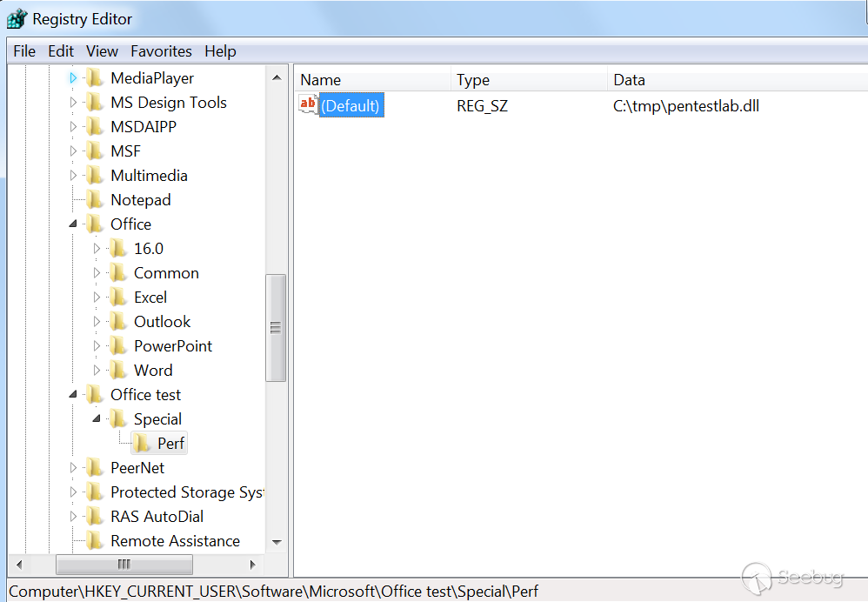This screenshot has height=602, width=868.
Task: Expand the MS Design Tools key
Action: [x=73, y=103]
